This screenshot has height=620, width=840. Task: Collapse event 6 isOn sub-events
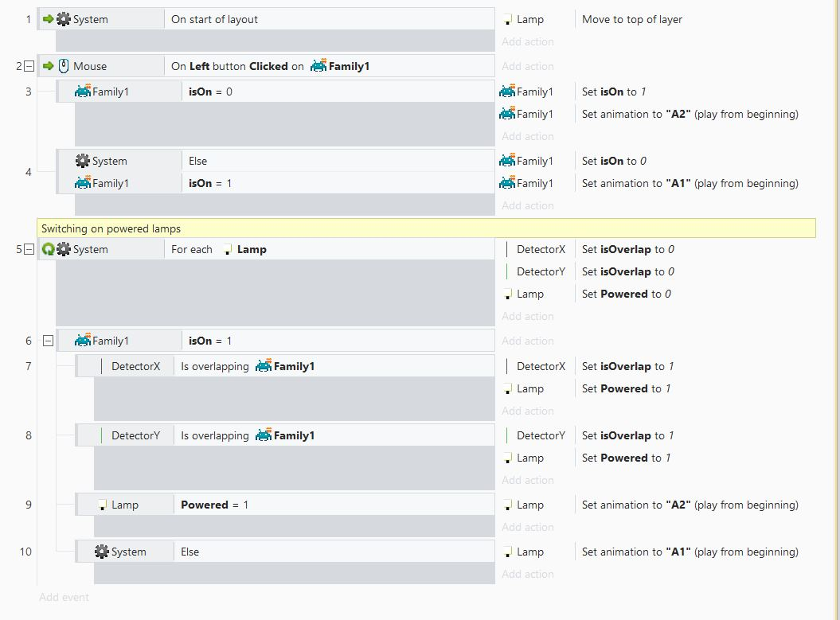coord(49,341)
